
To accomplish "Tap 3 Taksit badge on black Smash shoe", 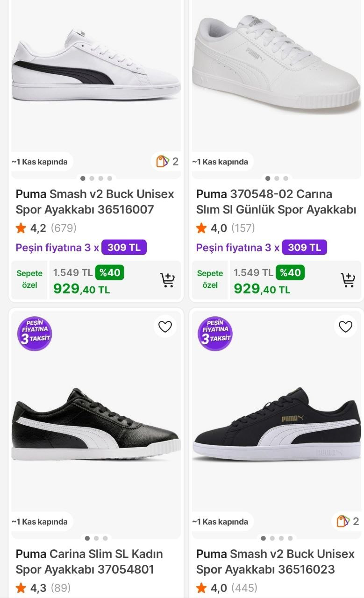I will pos(215,334).
